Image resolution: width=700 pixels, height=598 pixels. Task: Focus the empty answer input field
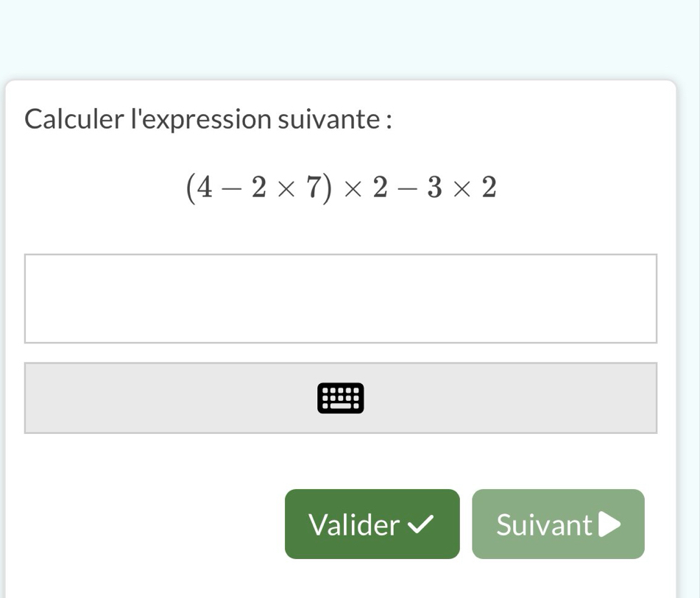point(340,299)
